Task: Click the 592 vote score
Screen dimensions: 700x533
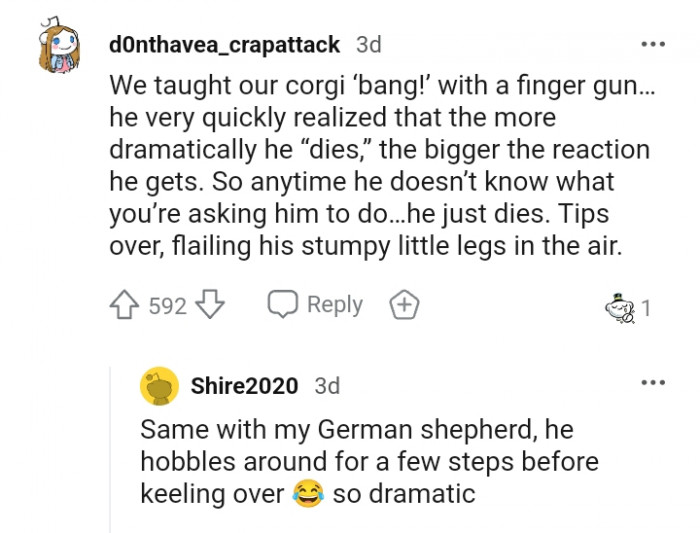Action: [x=167, y=306]
